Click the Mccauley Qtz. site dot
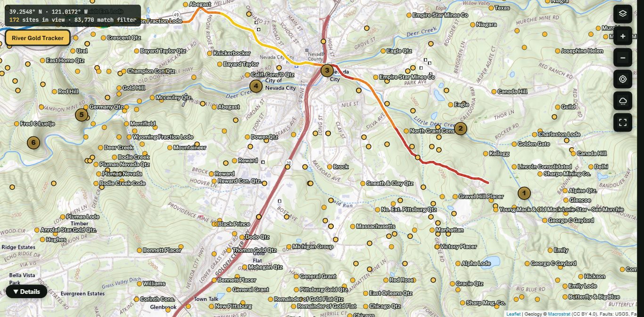This screenshot has height=317, width=644. [x=152, y=98]
